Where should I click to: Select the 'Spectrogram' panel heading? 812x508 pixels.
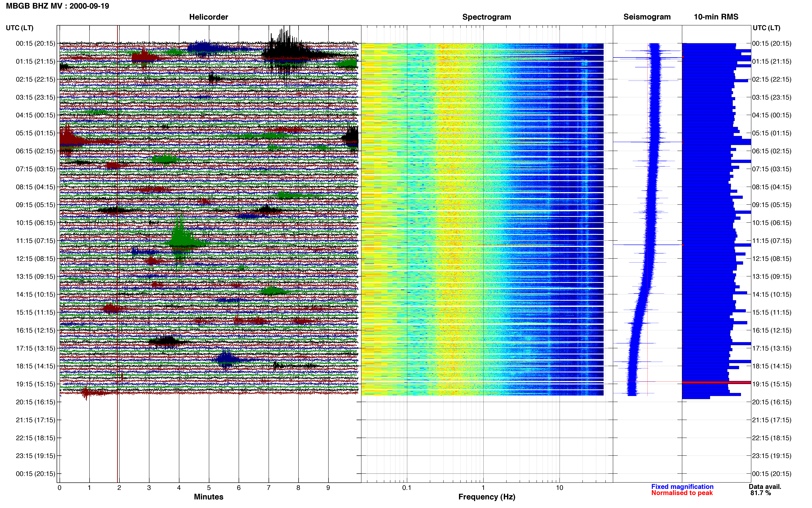(x=487, y=17)
